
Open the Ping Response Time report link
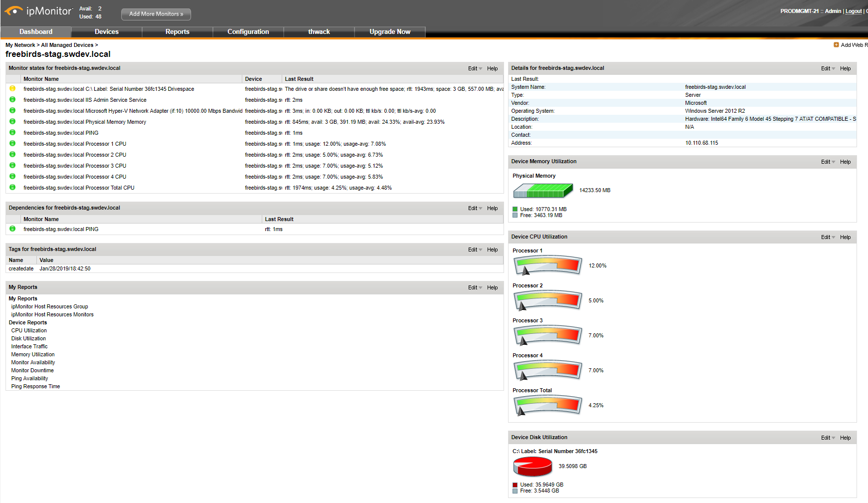[35, 386]
